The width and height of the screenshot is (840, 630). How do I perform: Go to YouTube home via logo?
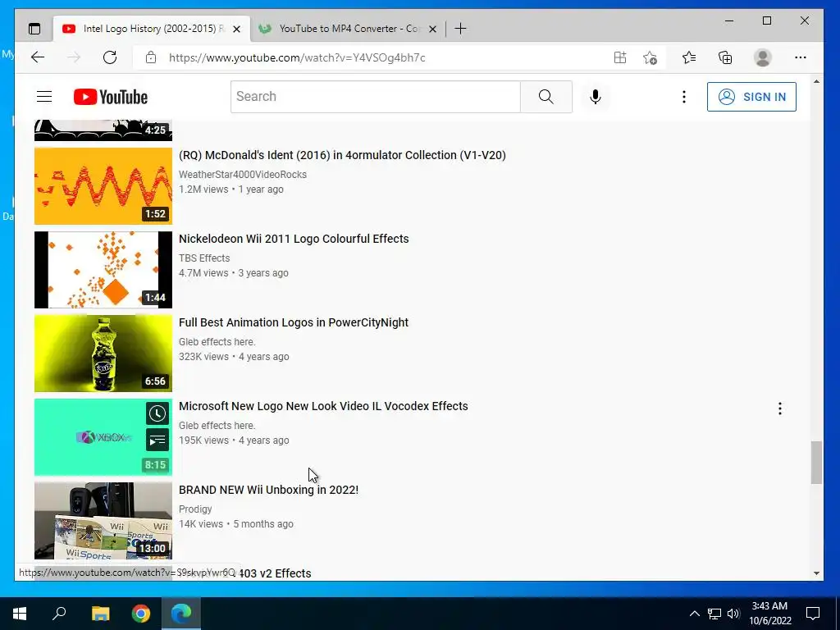[111, 97]
